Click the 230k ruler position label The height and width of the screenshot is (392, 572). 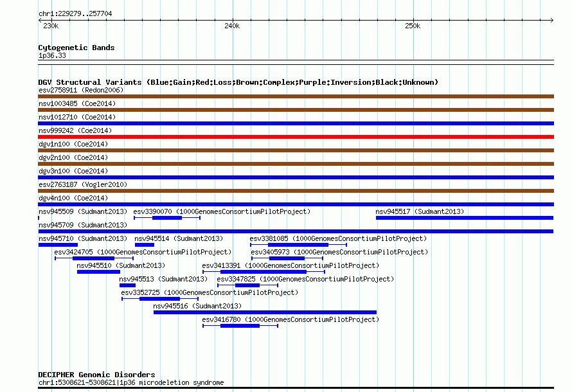click(51, 26)
